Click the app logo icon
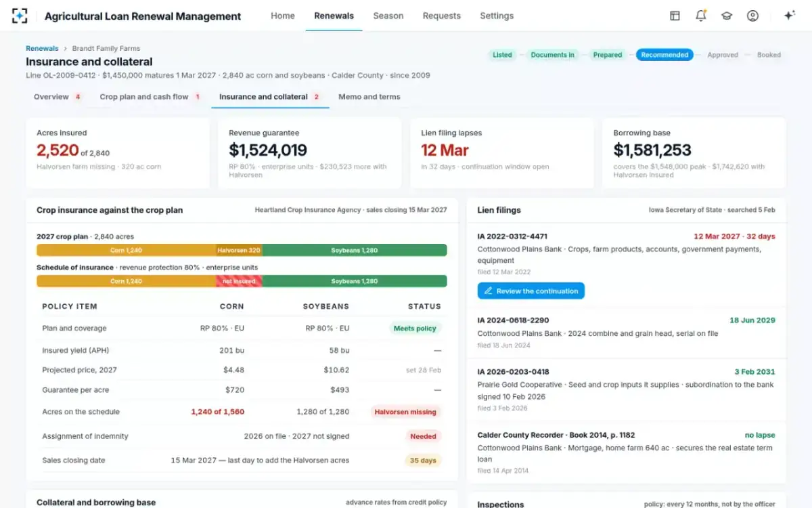The width and height of the screenshot is (812, 508). coord(20,16)
